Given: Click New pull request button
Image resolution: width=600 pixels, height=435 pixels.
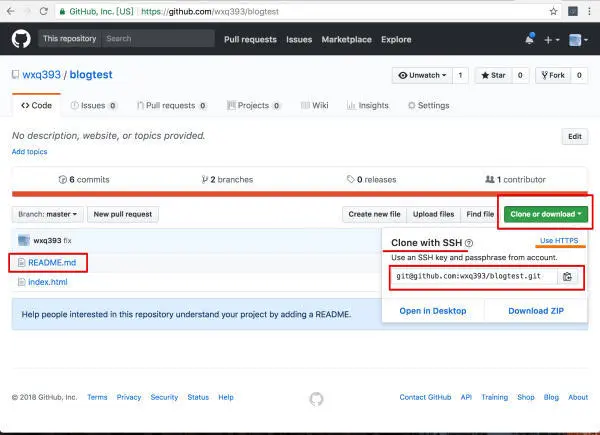Looking at the screenshot, I should (x=123, y=214).
